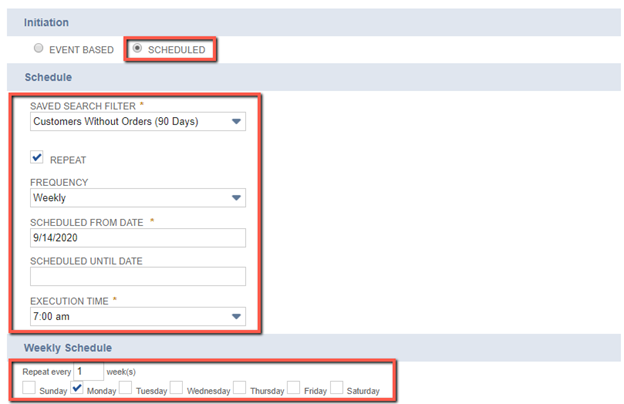Open the Saved Search Filter dropdown
This screenshot has width=624, height=404.
click(138, 122)
